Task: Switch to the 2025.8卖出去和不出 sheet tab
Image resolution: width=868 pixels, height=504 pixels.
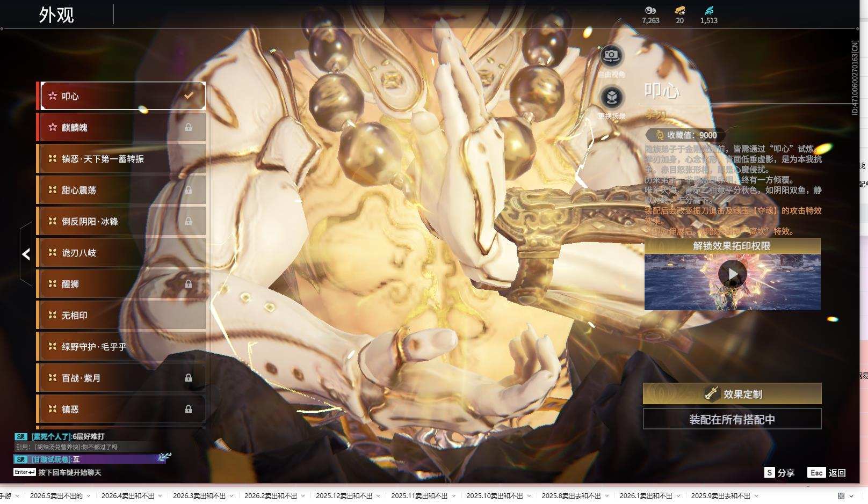Action: [571, 496]
